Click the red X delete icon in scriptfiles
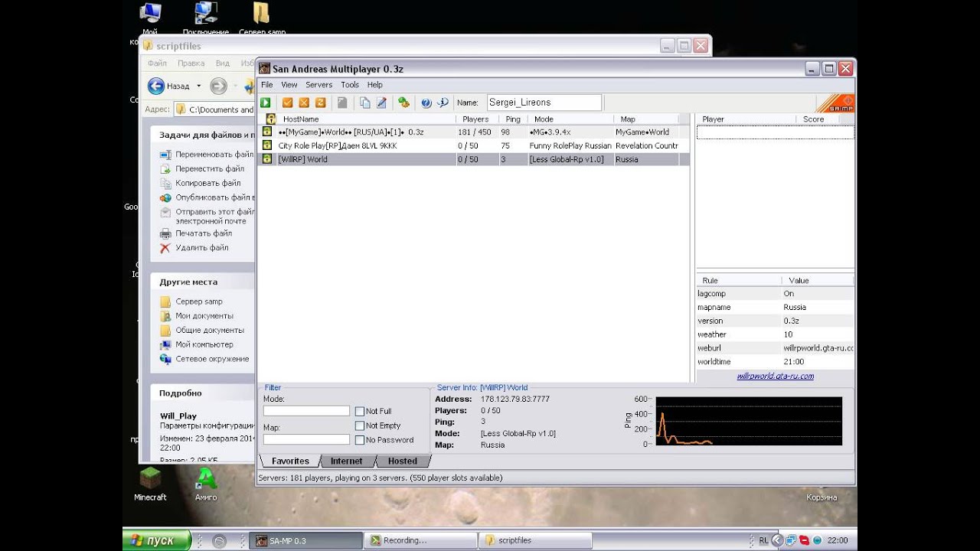 point(165,248)
